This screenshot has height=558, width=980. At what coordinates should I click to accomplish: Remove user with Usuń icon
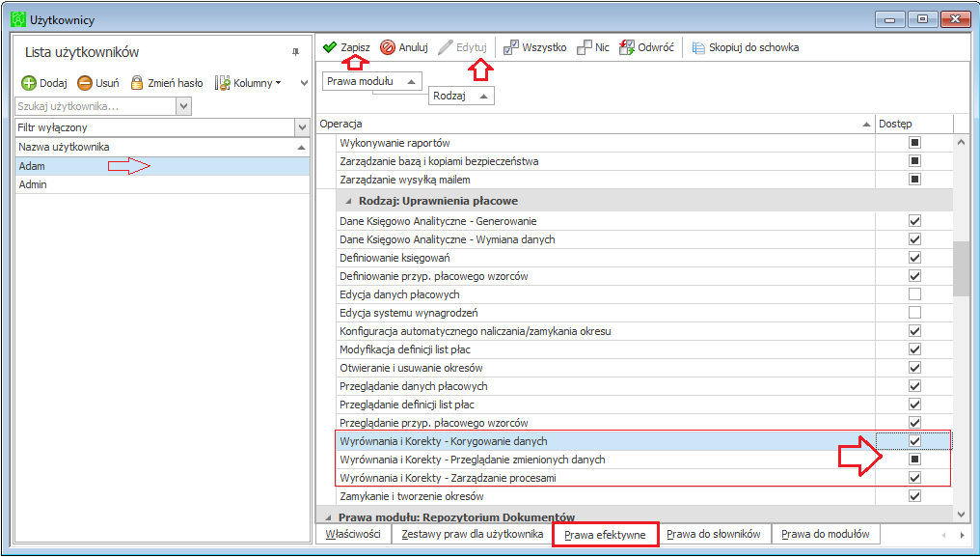85,83
